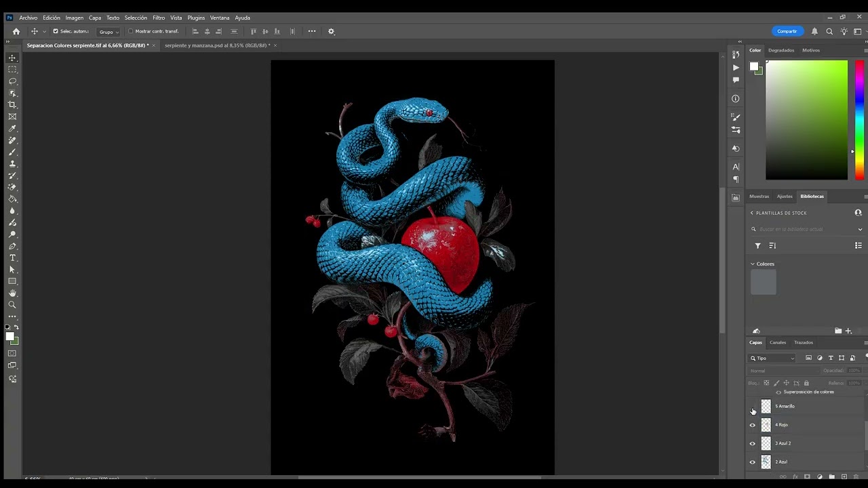868x488 pixels.
Task: Open the Normal blend mode dropdown
Action: [783, 371]
